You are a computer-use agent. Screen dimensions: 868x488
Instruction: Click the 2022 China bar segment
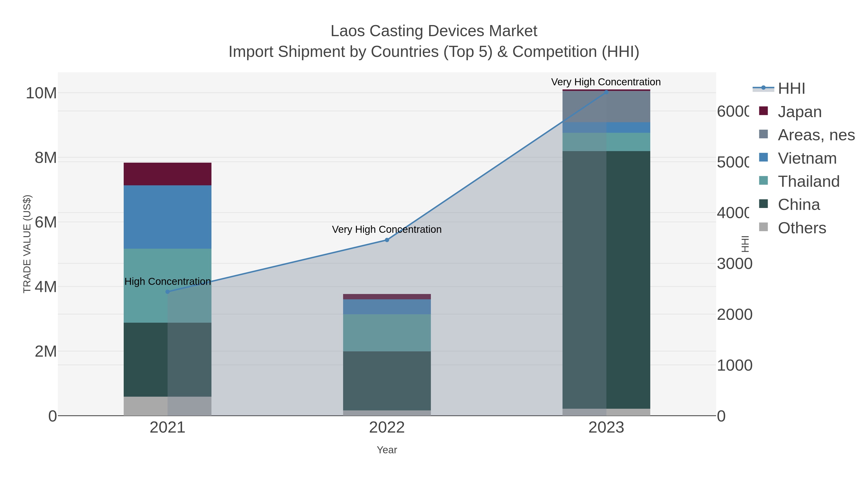[x=387, y=381]
